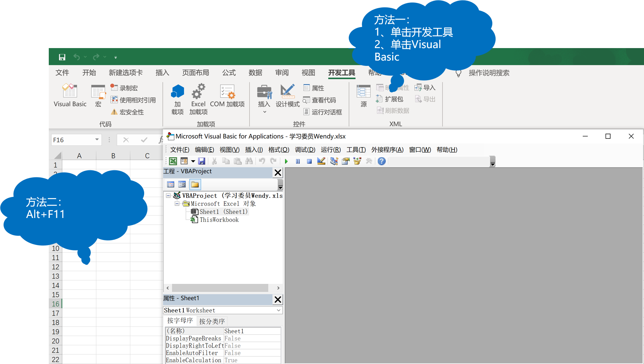
Task: Toggle Use Relative References (使用相对引用)
Action: coord(133,100)
